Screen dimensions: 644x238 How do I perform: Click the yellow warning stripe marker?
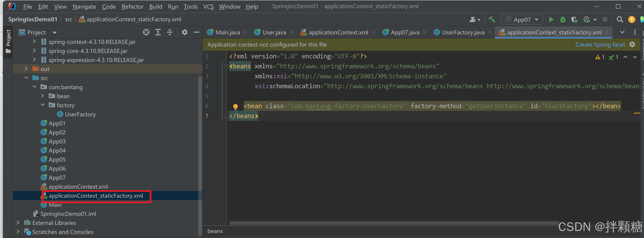click(x=637, y=113)
